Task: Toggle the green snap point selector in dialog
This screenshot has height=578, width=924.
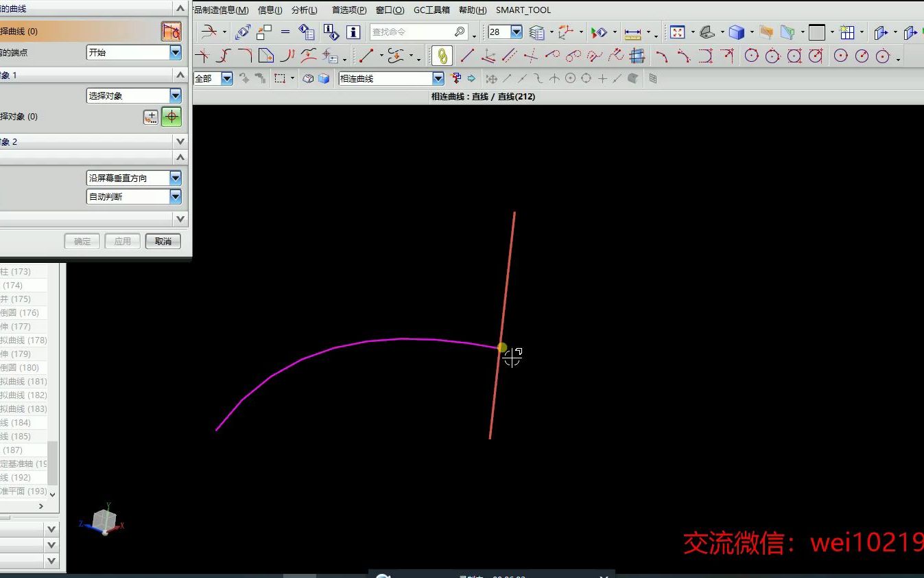Action: coord(171,117)
